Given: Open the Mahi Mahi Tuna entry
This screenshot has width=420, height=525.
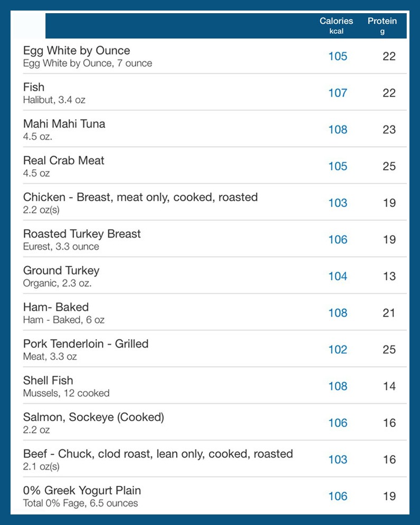Looking at the screenshot, I should 209,129.
